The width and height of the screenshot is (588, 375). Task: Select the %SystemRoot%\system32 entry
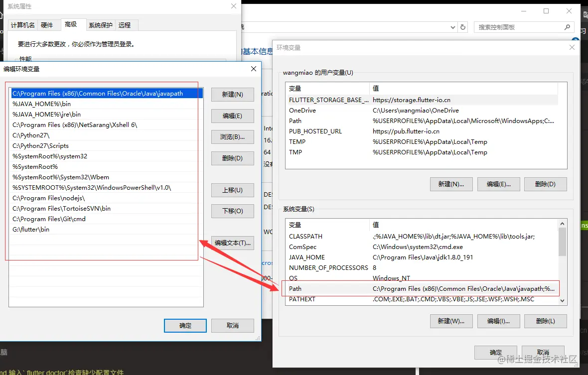click(107, 156)
